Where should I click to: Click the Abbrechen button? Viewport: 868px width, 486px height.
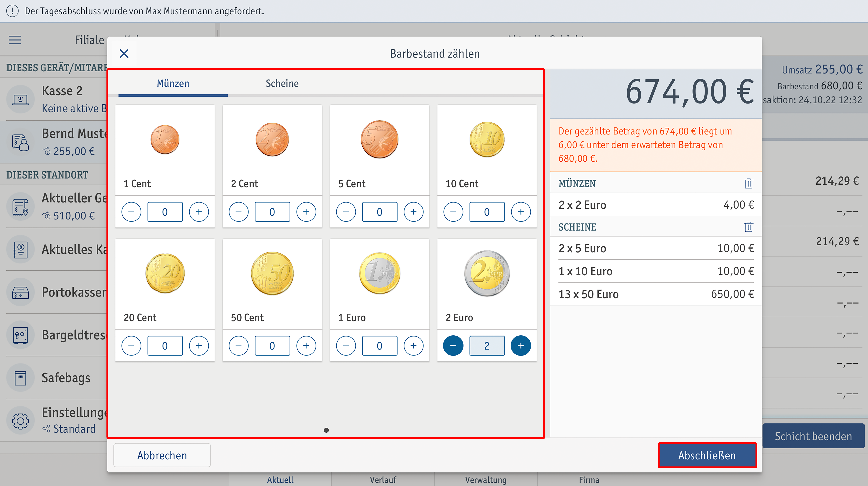click(x=162, y=455)
